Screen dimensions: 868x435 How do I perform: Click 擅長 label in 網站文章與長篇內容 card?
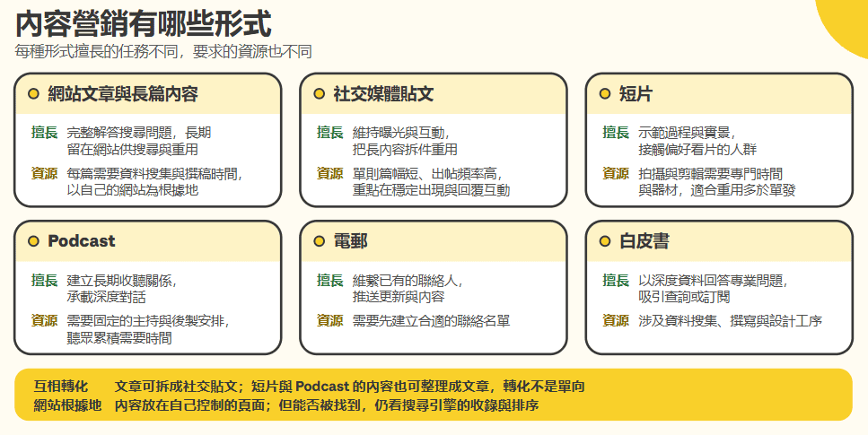pos(44,133)
